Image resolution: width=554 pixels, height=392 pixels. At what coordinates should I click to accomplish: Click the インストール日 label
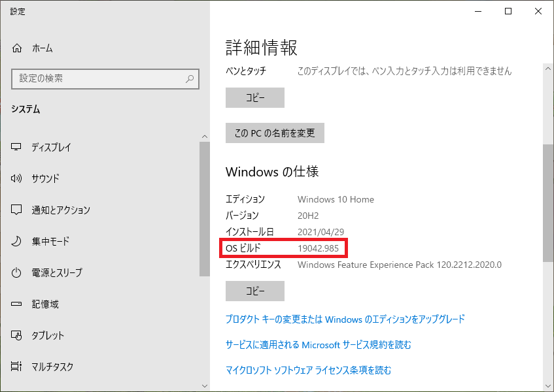250,232
